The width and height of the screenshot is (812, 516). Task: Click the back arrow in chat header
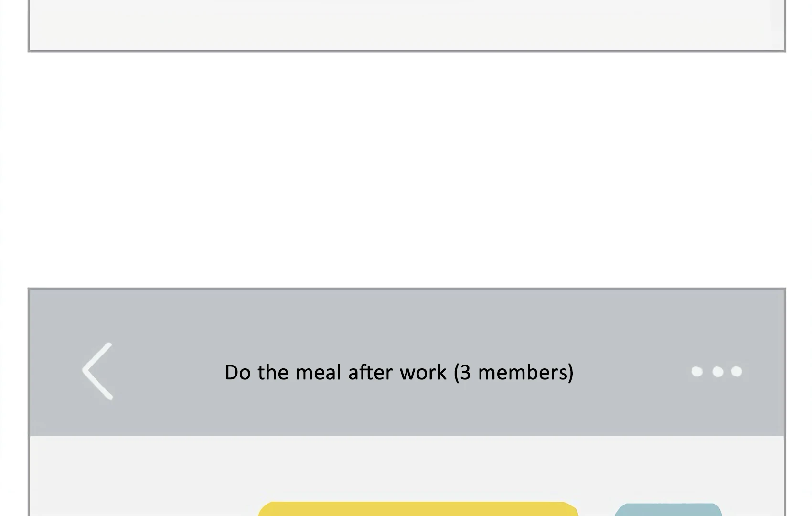point(98,371)
